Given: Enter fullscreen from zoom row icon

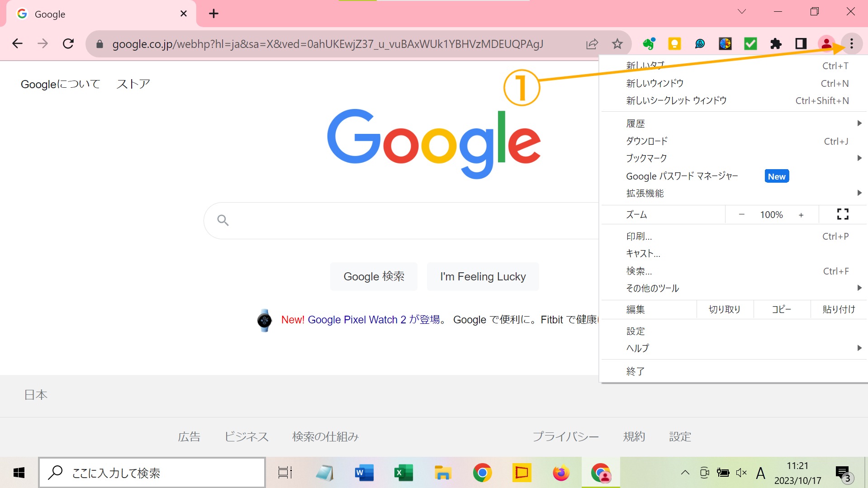Looking at the screenshot, I should coord(843,214).
